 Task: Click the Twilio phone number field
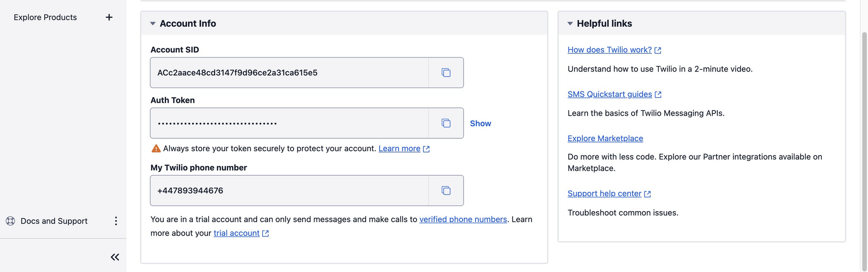click(289, 190)
